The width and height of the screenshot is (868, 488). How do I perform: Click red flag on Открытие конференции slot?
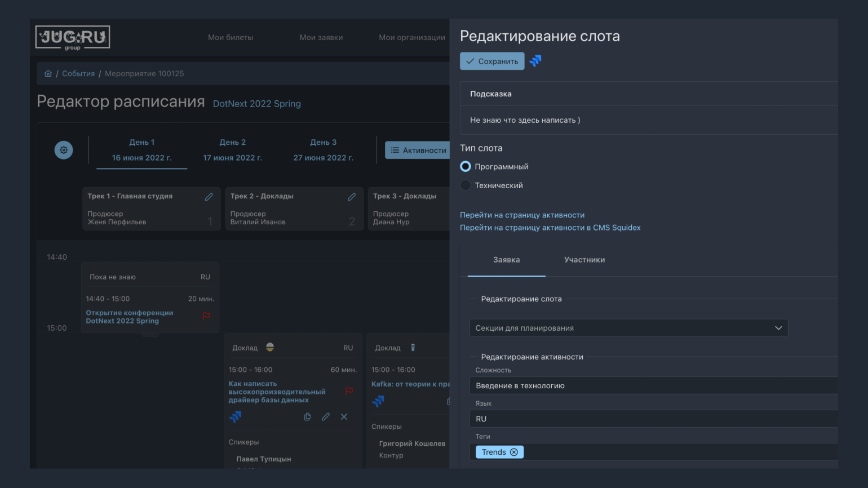pyautogui.click(x=206, y=316)
